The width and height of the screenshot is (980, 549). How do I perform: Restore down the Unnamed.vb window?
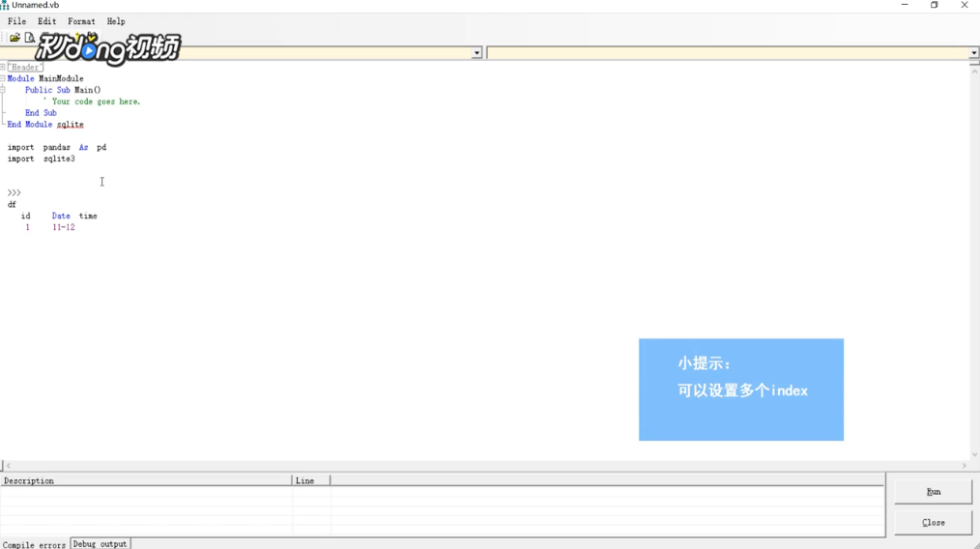935,5
